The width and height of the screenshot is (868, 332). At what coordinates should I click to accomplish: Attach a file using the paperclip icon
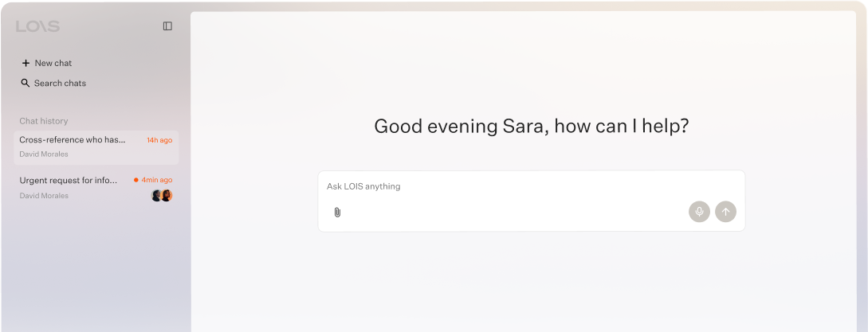(x=337, y=212)
